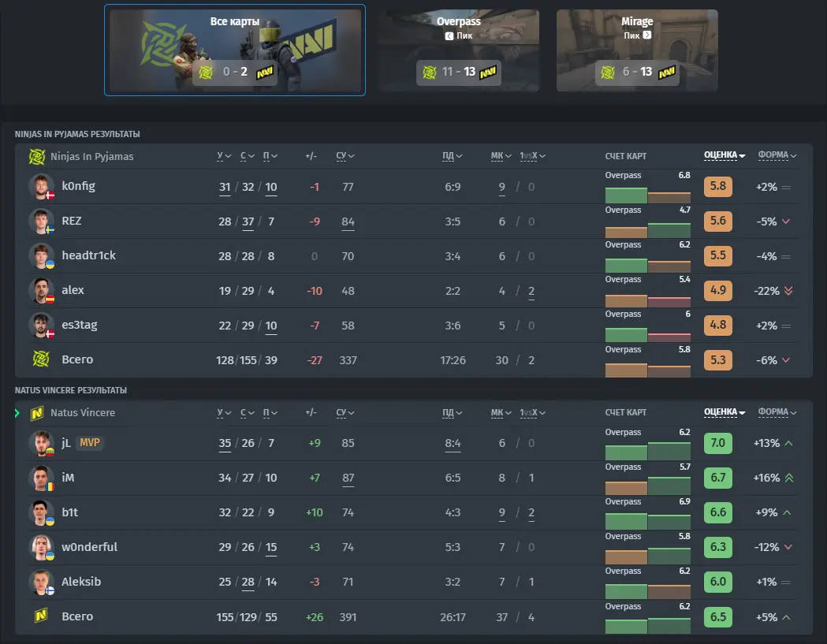
Task: Open Aleksib player avatar
Action: pos(41,583)
